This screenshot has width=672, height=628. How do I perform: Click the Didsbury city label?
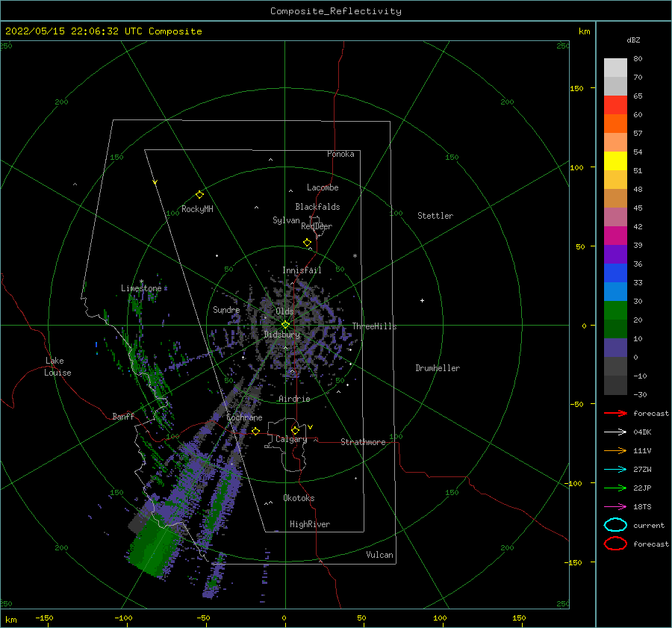[282, 335]
